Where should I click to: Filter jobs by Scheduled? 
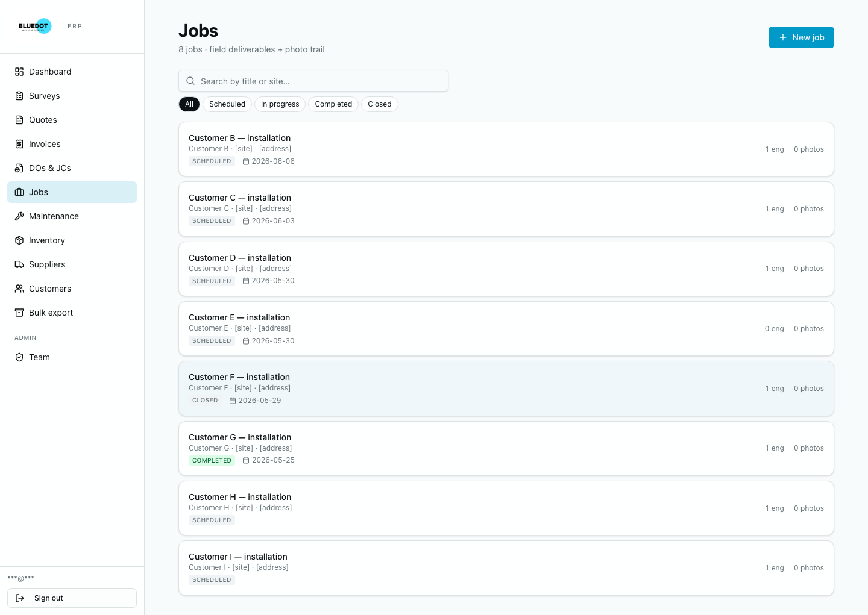[x=227, y=104]
